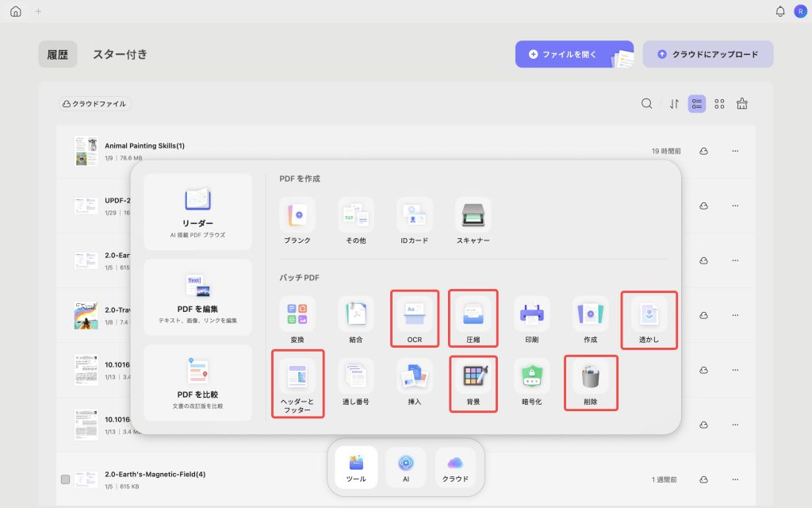Choose その他 PDF creation option
812x508 pixels.
(x=356, y=221)
